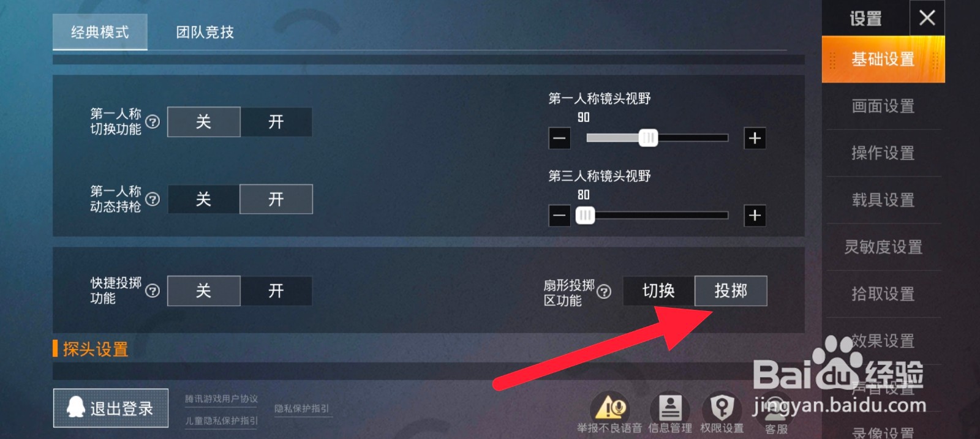Image resolution: width=980 pixels, height=439 pixels.
Task: Switch to 团队竞技 tab
Action: click(205, 32)
